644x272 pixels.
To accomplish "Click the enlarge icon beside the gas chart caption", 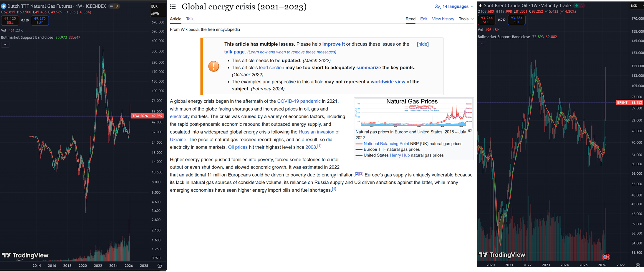I will 470,131.
